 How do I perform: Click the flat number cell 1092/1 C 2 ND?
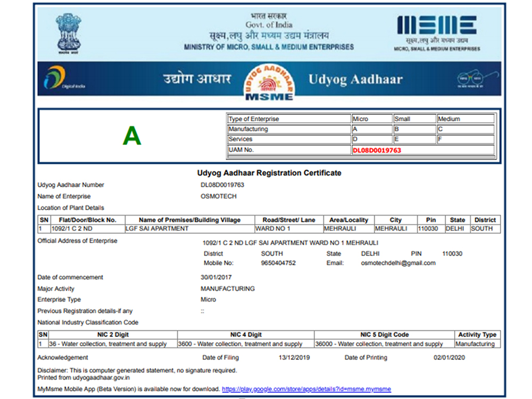(x=88, y=229)
